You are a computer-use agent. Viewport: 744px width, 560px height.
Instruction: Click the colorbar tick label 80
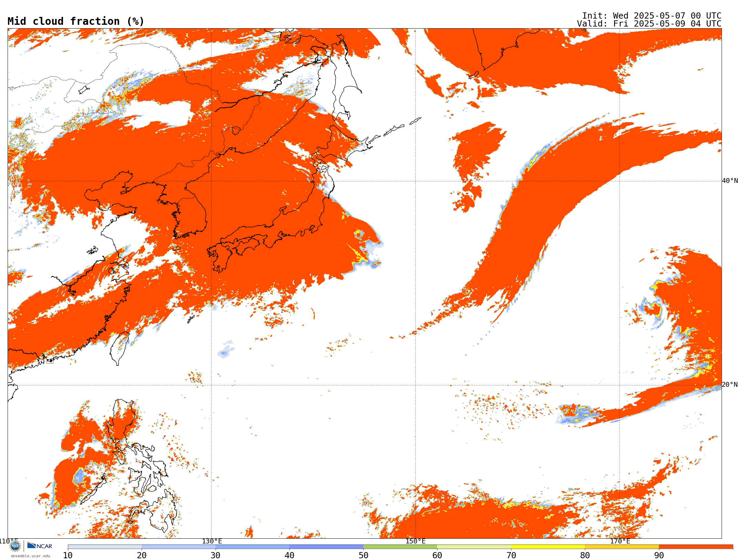585,556
